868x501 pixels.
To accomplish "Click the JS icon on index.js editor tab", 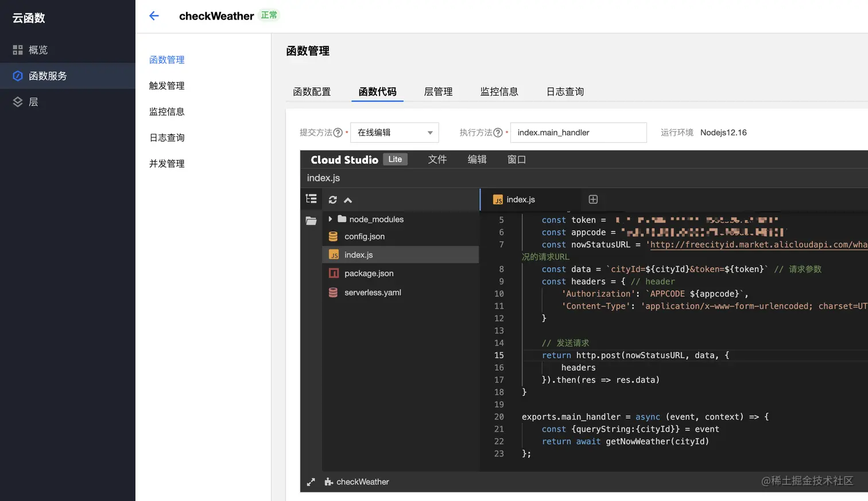I will (498, 200).
